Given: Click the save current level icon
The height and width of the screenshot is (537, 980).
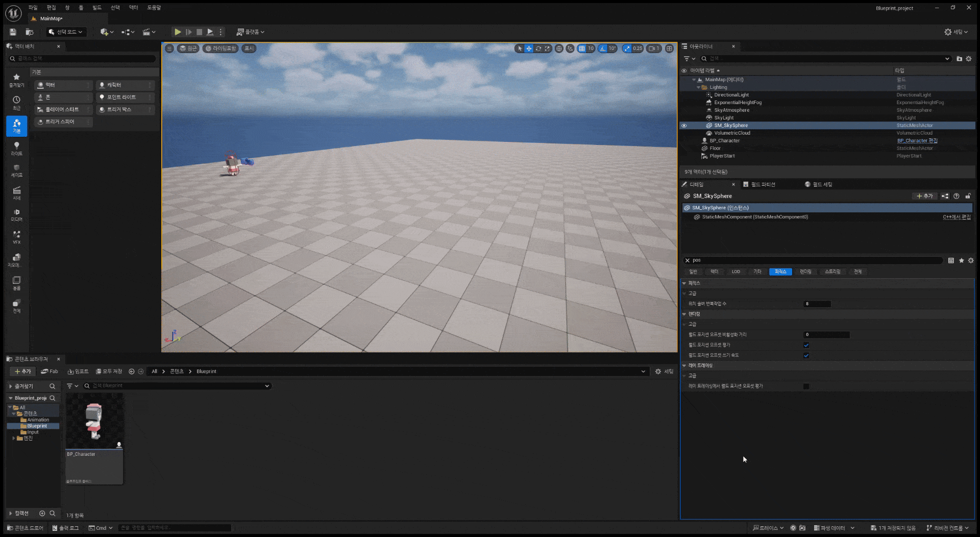Looking at the screenshot, I should tap(13, 32).
